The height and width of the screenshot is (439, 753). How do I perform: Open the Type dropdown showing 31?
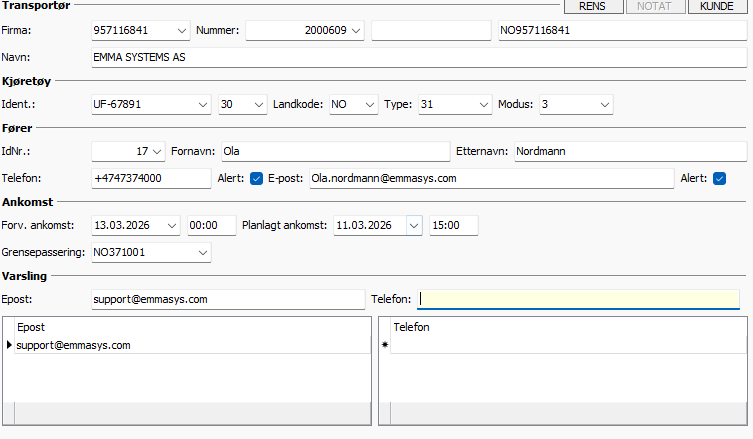[x=483, y=104]
